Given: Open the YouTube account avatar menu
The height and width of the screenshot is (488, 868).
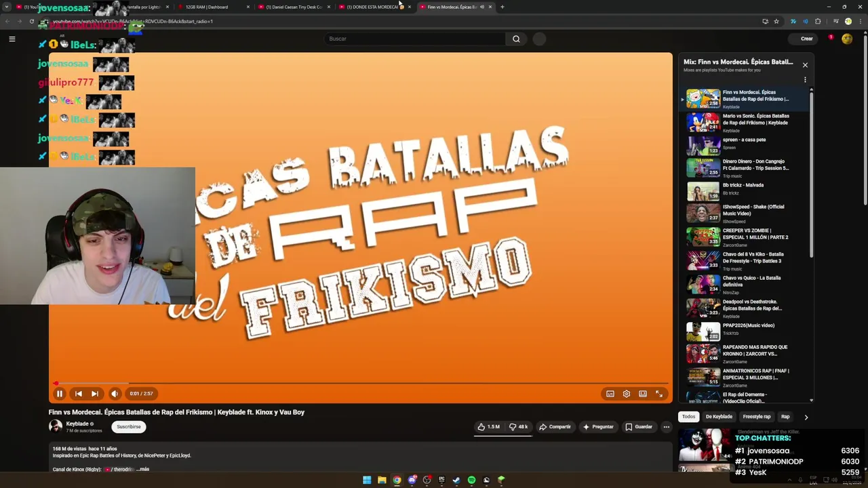Looking at the screenshot, I should pyautogui.click(x=847, y=39).
